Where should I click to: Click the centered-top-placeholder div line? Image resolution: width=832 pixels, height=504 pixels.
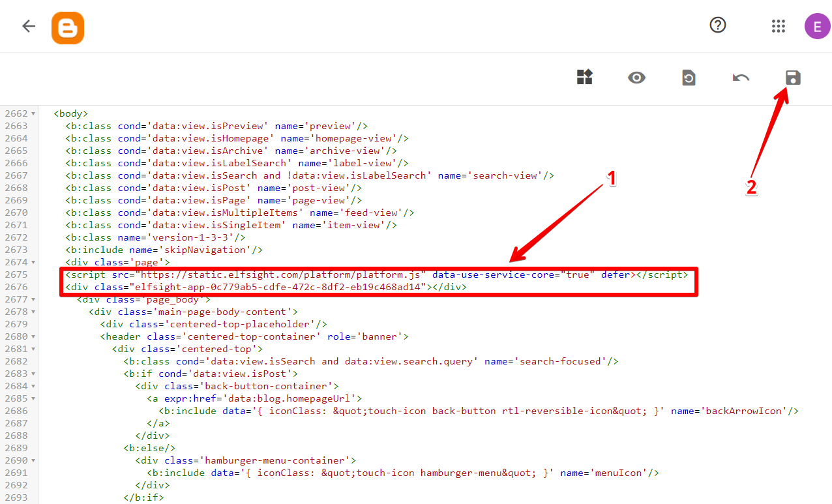(x=214, y=324)
